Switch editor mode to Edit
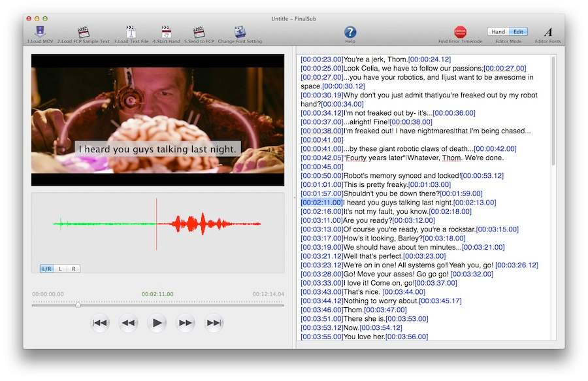The height and width of the screenshot is (381, 588). click(519, 31)
